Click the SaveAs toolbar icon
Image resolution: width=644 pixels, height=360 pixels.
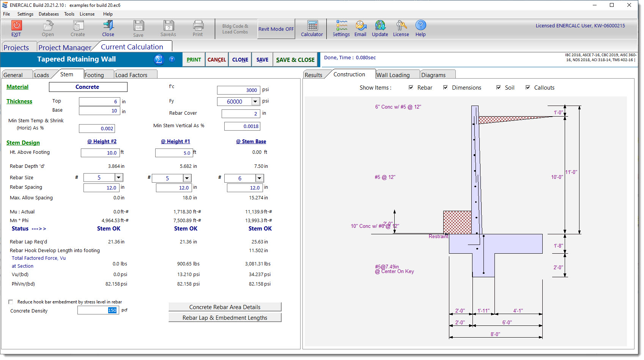coord(168,25)
